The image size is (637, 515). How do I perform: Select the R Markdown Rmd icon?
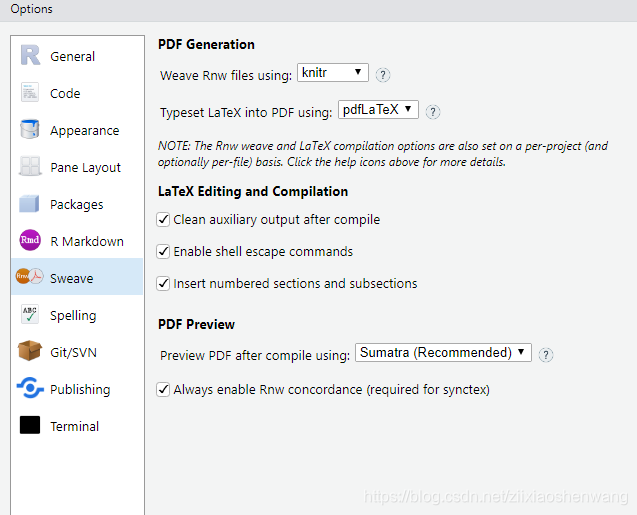30,241
